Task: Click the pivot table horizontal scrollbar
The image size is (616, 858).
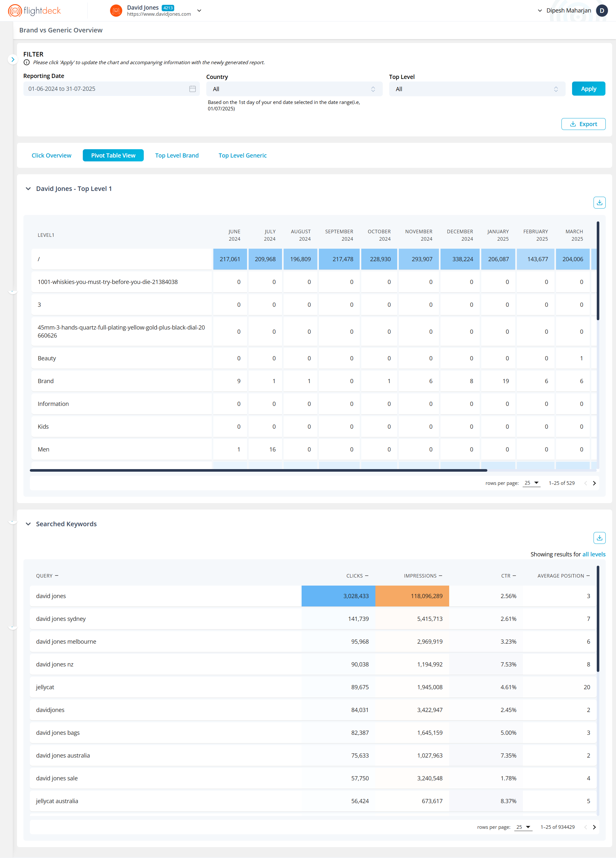Action: point(259,470)
